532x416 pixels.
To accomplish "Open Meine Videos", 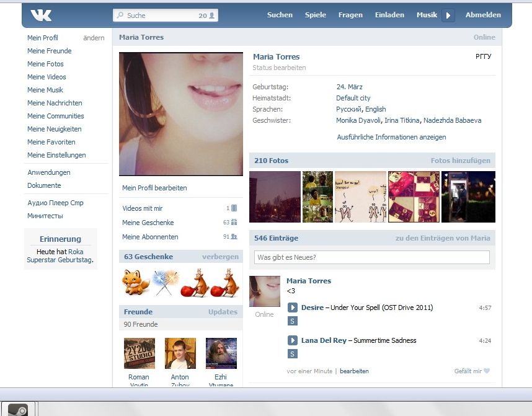I will (47, 77).
